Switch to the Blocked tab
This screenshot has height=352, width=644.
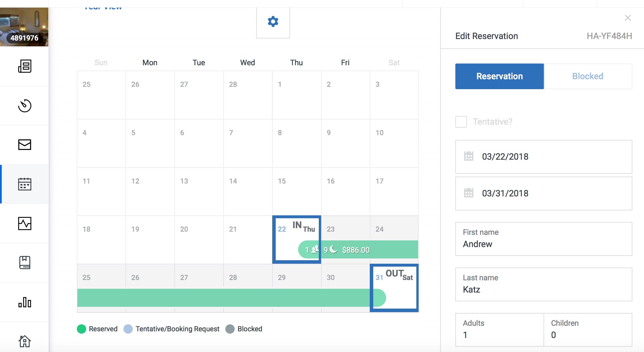pos(588,76)
